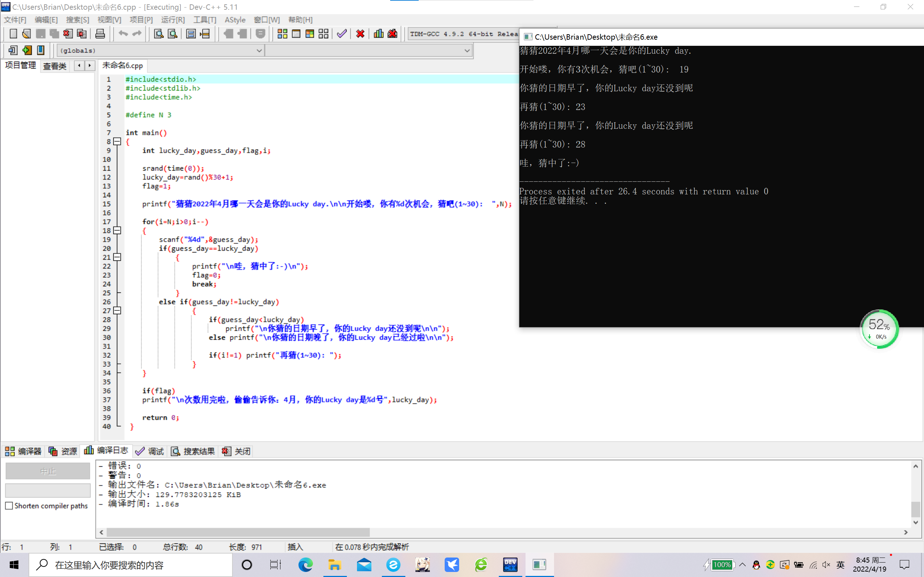Collapse the for-loop fold at line 18
Image resolution: width=924 pixels, height=577 pixels.
[118, 230]
